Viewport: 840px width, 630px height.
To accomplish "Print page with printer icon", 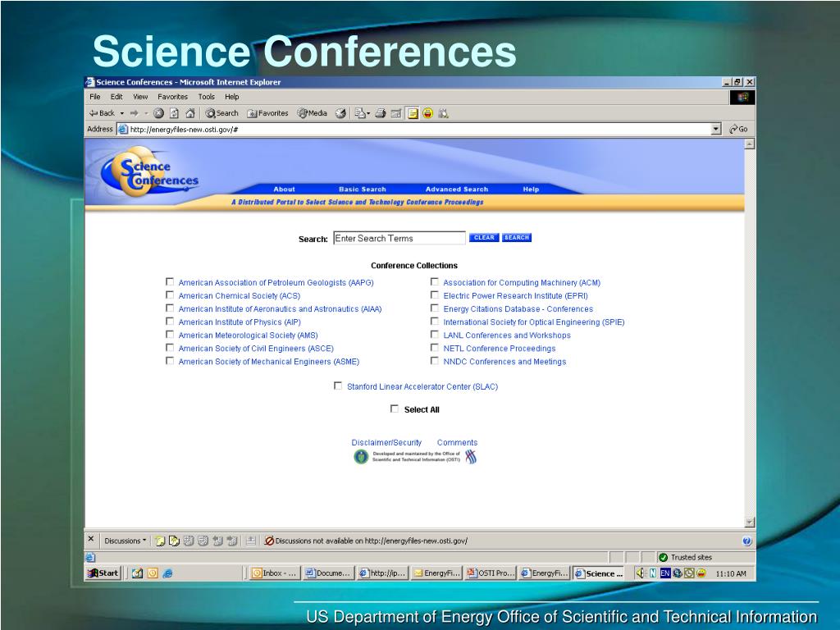I will pos(381,113).
